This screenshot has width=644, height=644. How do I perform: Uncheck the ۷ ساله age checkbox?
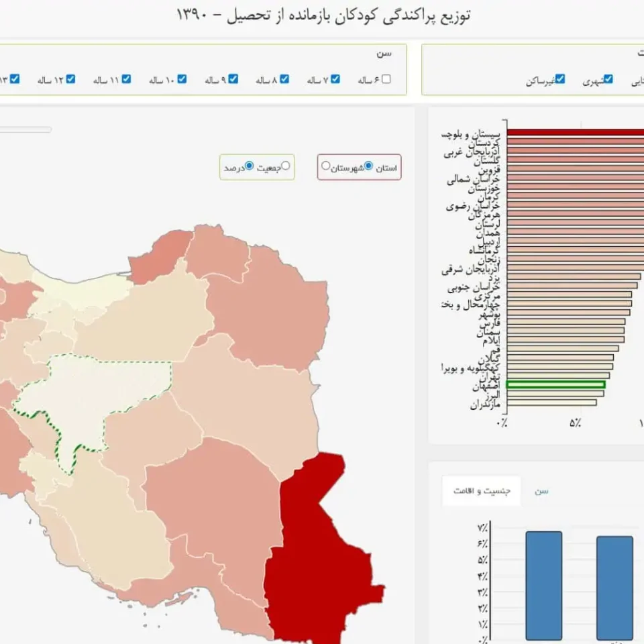click(x=335, y=79)
